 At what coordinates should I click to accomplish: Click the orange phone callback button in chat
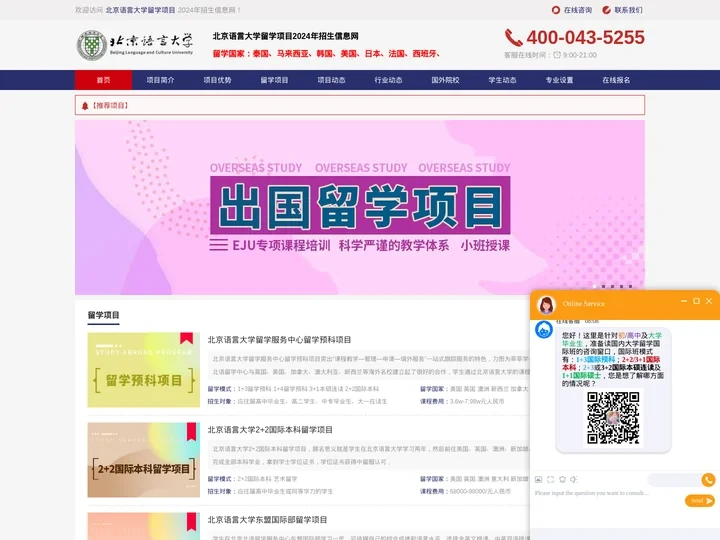click(709, 480)
